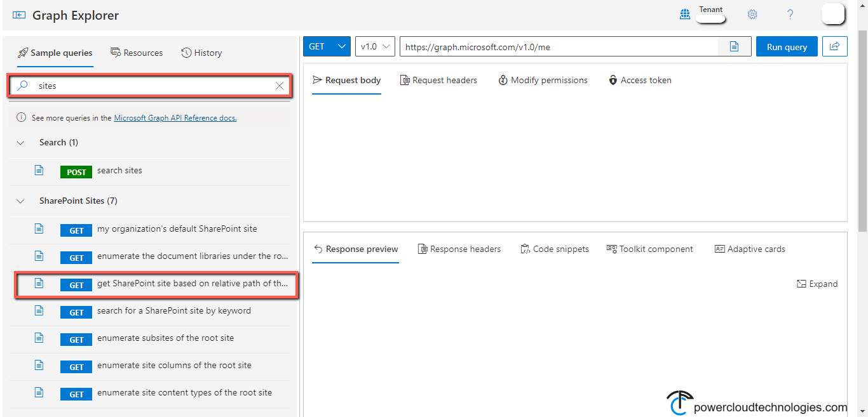Click the POST badge for search sites

76,172
